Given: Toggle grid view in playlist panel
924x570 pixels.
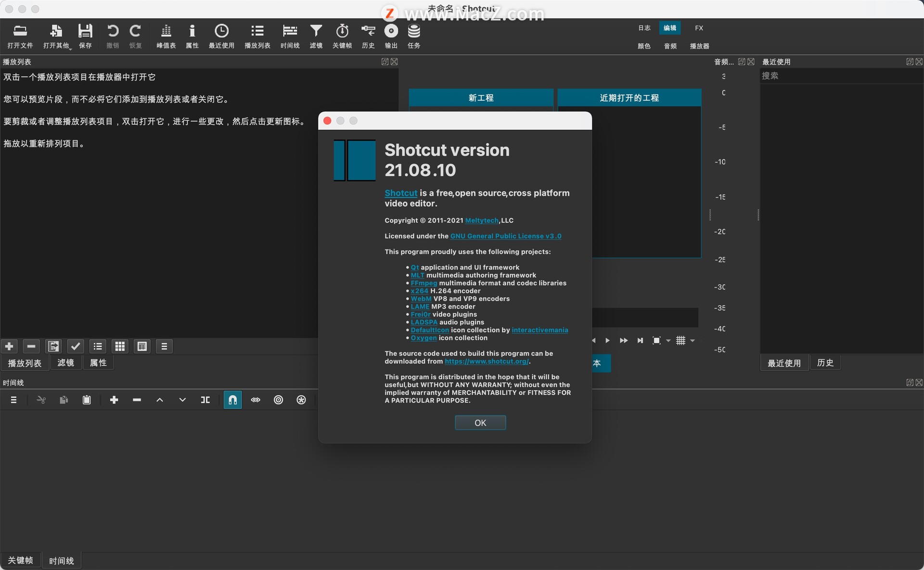Looking at the screenshot, I should [119, 347].
